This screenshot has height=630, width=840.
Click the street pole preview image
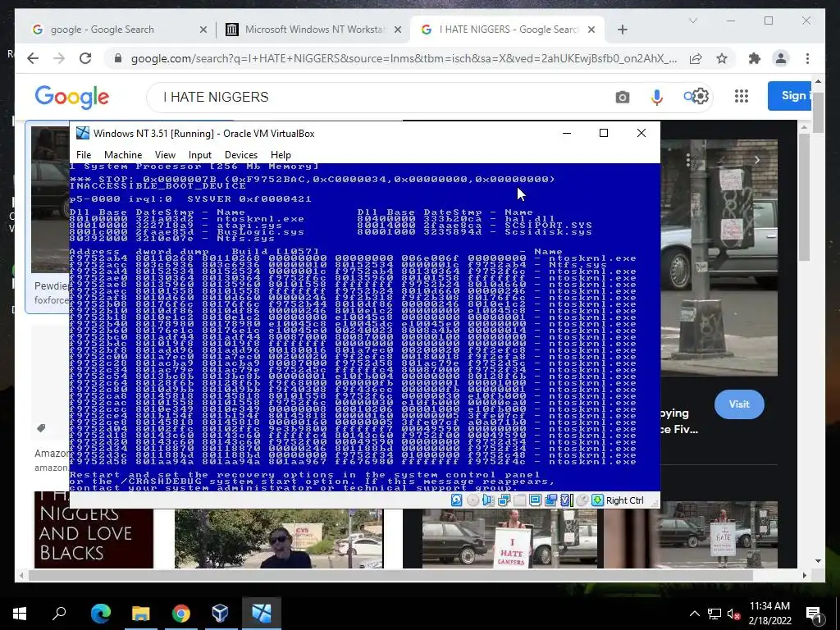(719, 257)
